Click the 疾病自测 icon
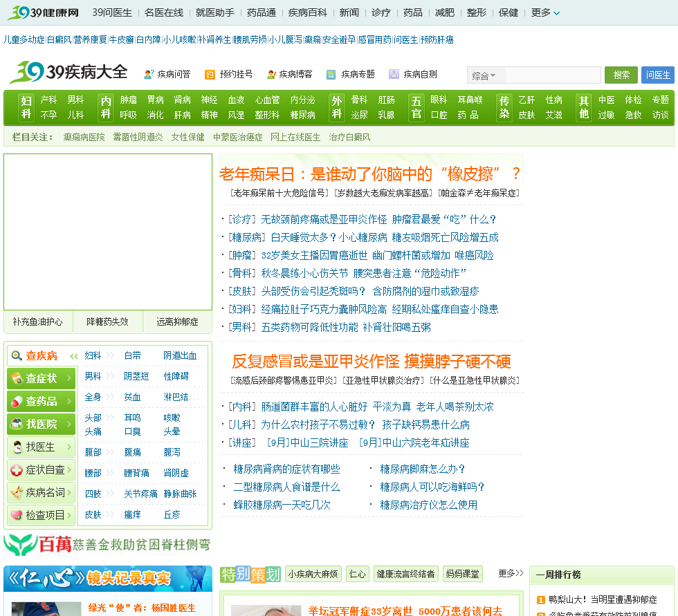The width and height of the screenshot is (678, 616). point(394,74)
